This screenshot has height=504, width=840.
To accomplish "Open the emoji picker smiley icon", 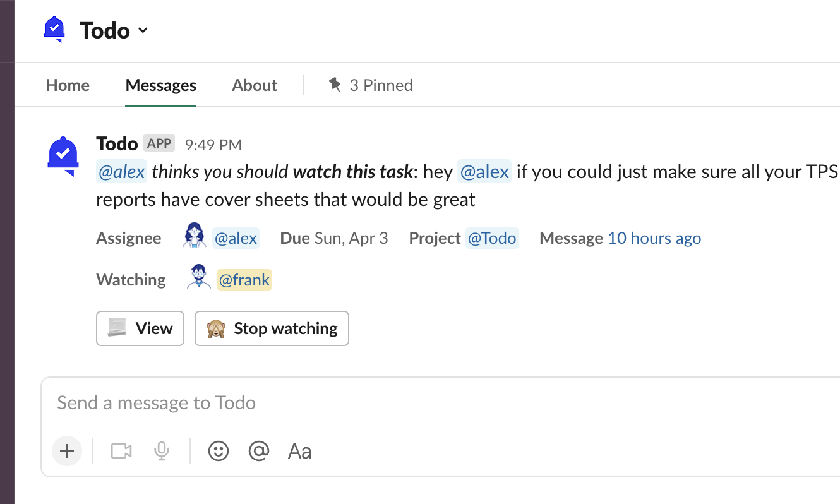I will coord(219,451).
